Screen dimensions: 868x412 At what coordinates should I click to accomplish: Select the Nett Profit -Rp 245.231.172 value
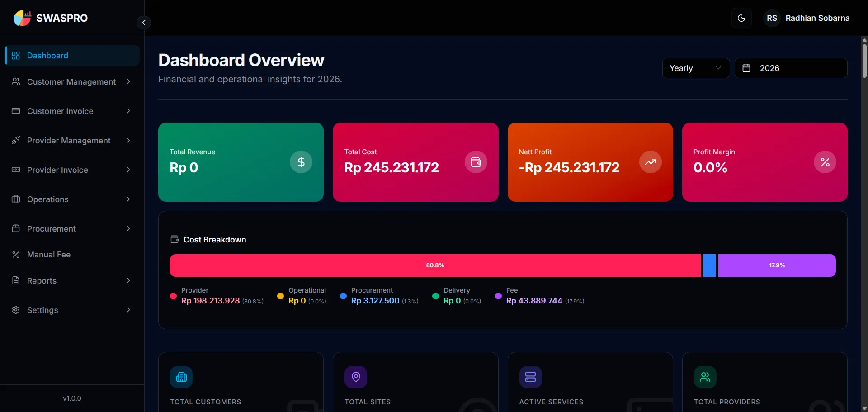click(x=569, y=168)
